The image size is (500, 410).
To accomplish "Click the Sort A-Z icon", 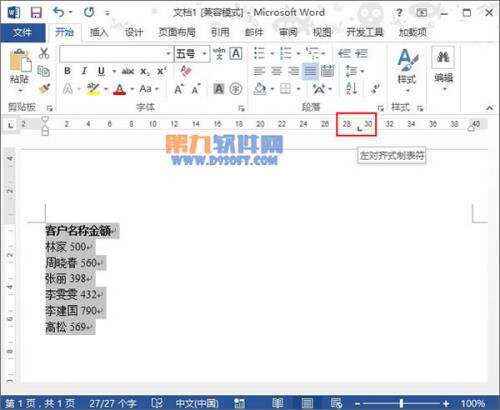I will pos(352,89).
